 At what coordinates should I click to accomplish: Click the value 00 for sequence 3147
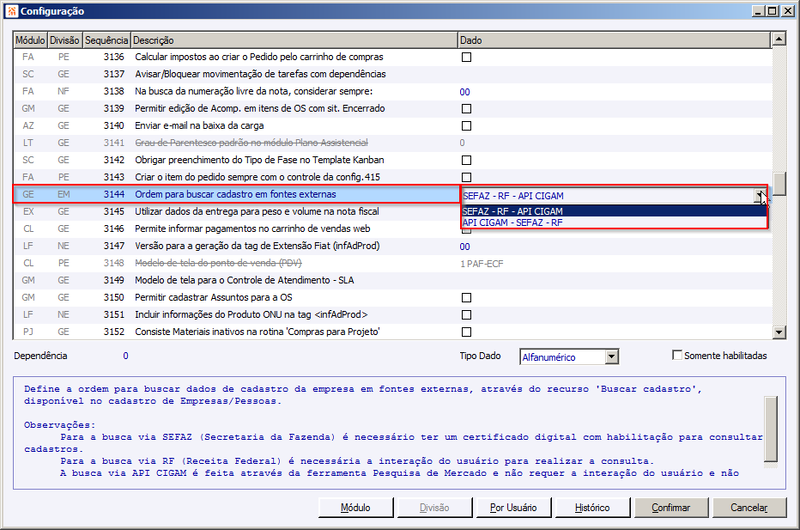[465, 247]
